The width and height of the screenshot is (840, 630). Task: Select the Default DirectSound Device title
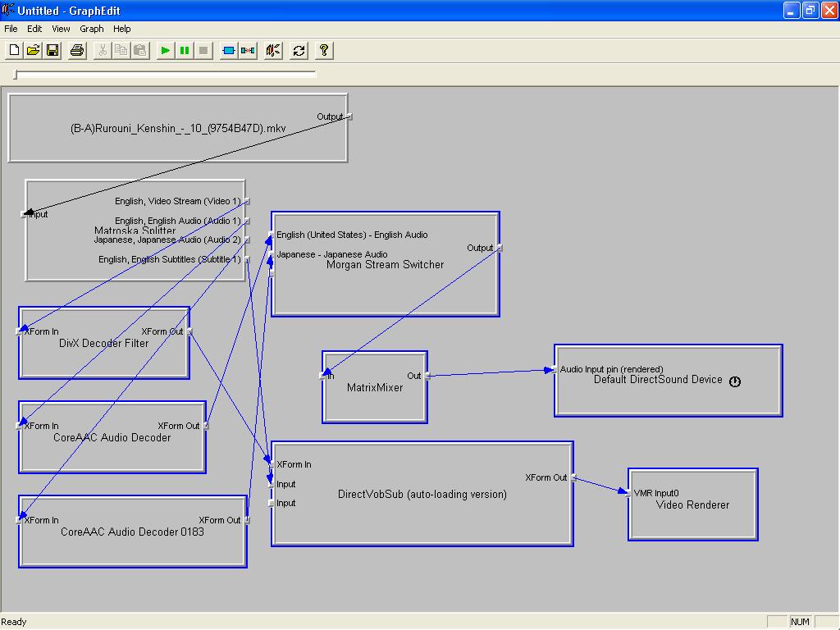point(658,380)
